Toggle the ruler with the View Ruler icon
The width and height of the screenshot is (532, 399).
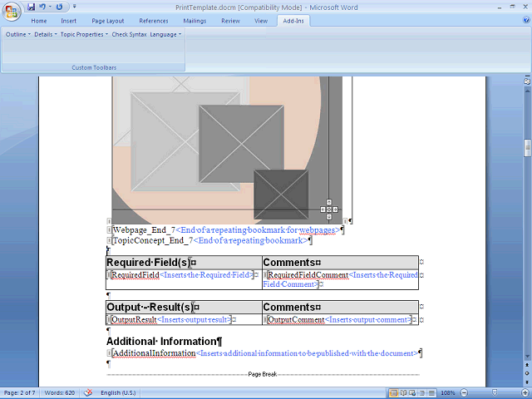pos(527,81)
